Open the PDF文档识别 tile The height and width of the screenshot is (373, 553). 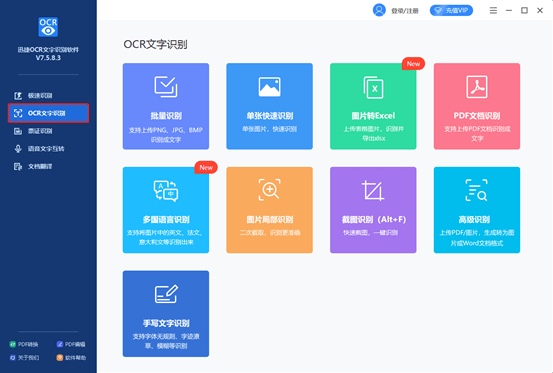pos(477,106)
